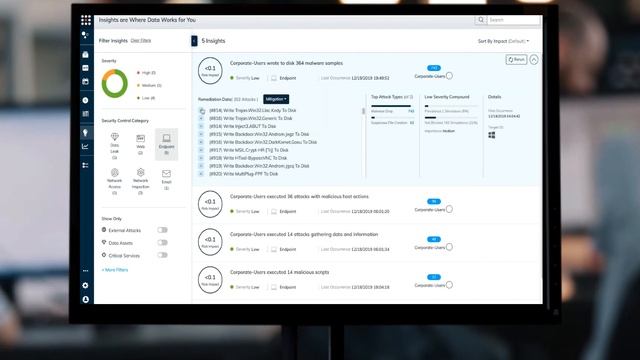Click the list settings sidebar icon
Image resolution: width=640 pixels, height=360 pixels.
point(85,165)
